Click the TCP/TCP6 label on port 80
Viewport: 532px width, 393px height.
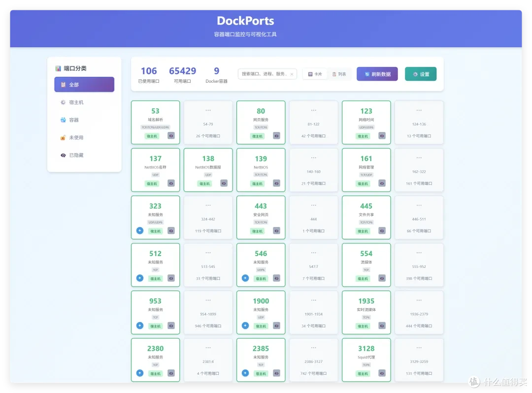[x=261, y=128]
